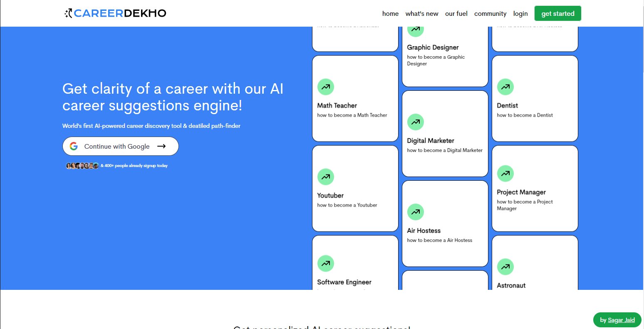Viewport: 644px width, 329px height.
Task: Open the what's new page
Action: 422,14
